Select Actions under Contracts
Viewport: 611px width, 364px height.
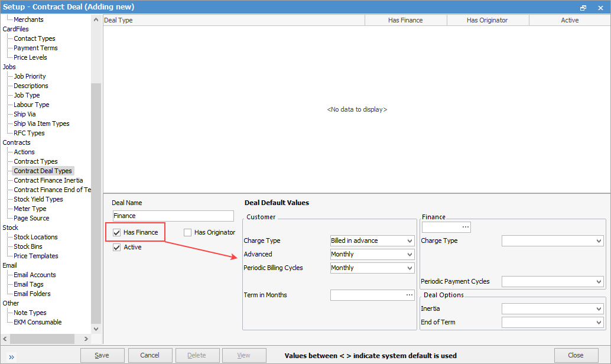24,152
